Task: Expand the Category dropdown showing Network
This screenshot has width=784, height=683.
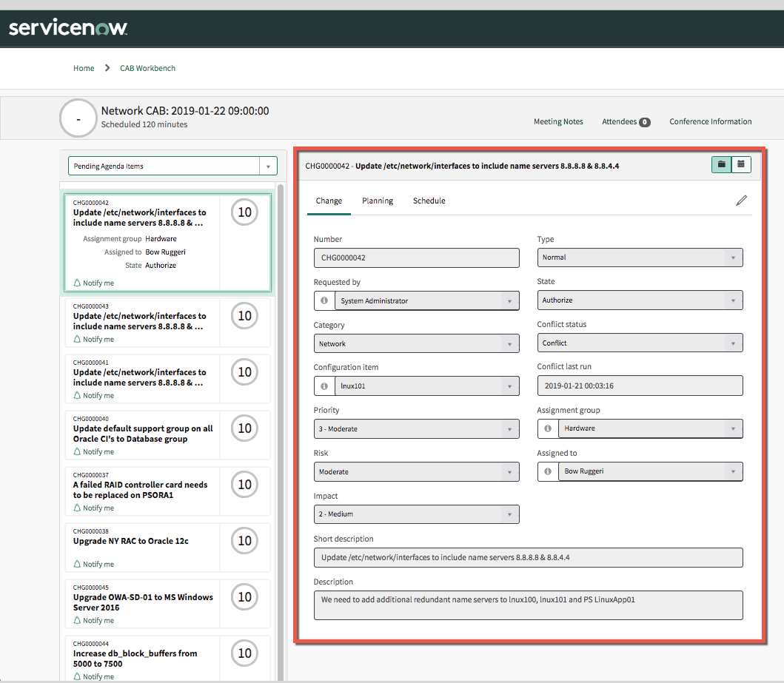Action: tap(417, 344)
